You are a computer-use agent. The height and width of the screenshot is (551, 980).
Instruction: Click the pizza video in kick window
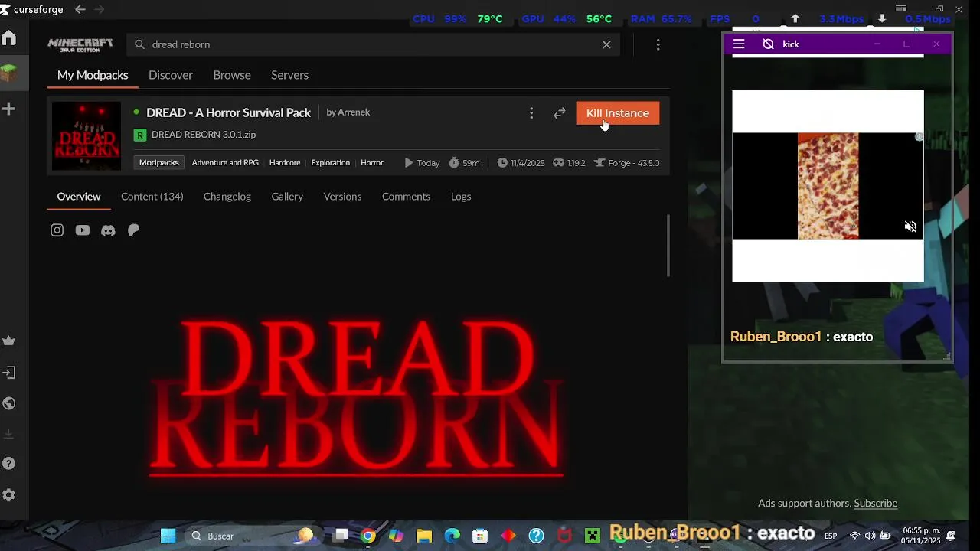click(828, 186)
